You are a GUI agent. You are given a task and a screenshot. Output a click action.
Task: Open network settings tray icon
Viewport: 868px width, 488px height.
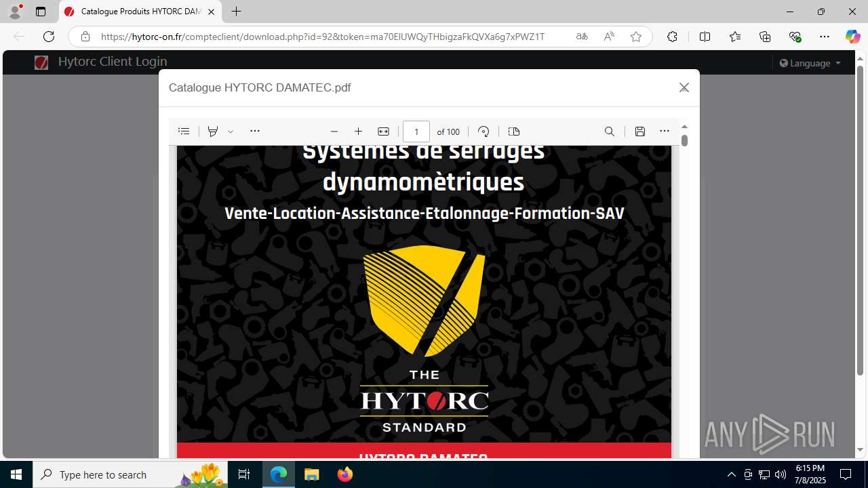point(764,474)
